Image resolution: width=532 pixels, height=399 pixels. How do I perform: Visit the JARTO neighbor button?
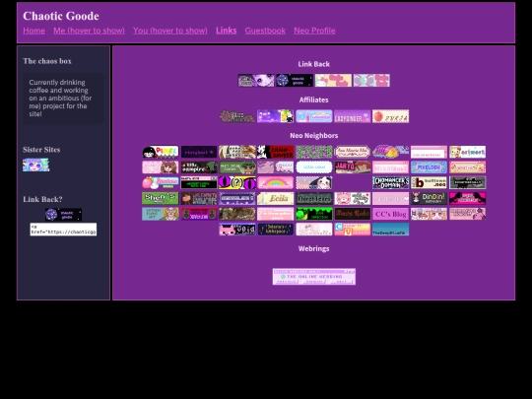(352, 167)
